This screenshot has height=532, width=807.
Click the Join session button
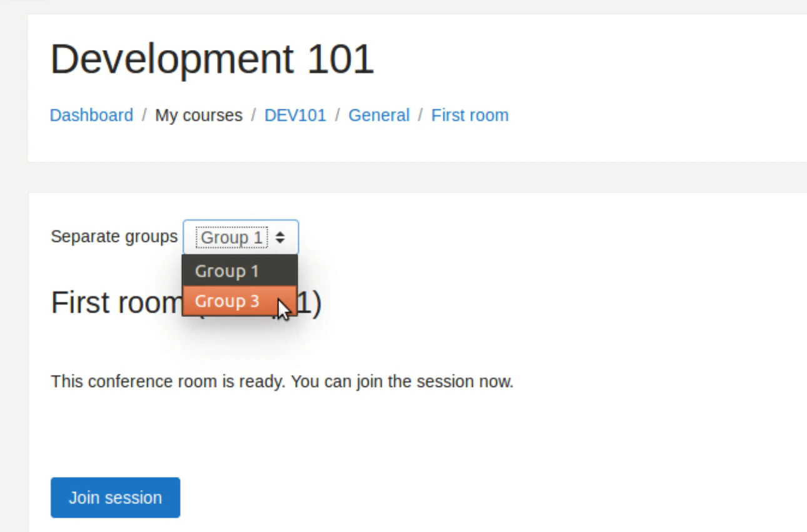coord(115,497)
